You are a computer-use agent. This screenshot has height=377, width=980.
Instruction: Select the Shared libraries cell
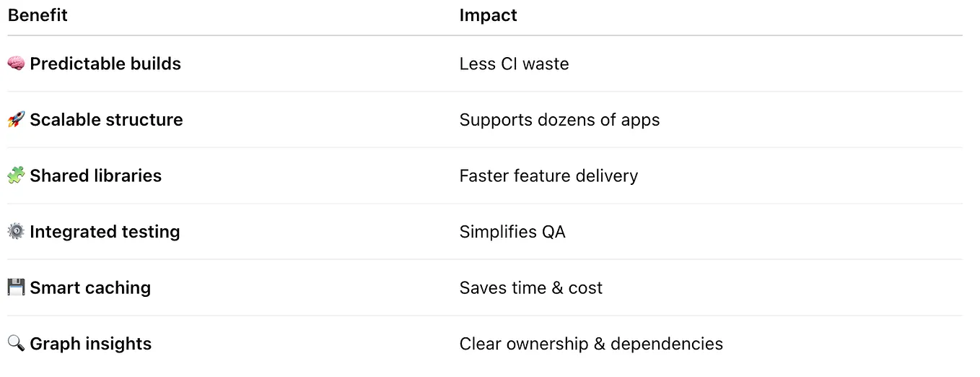click(x=95, y=175)
